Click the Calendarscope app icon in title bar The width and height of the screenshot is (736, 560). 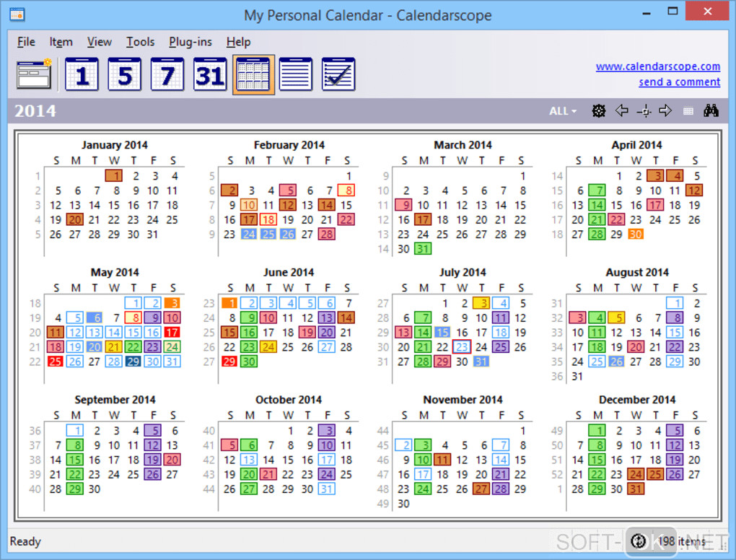[17, 14]
